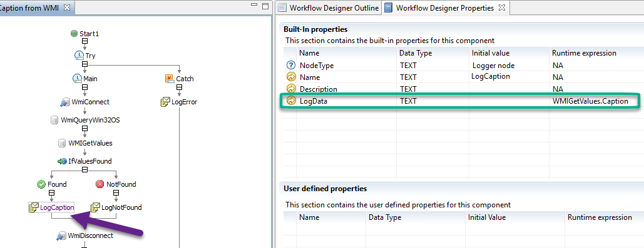This screenshot has width=644, height=248.
Task: Click the Description property row icon
Action: [x=291, y=89]
